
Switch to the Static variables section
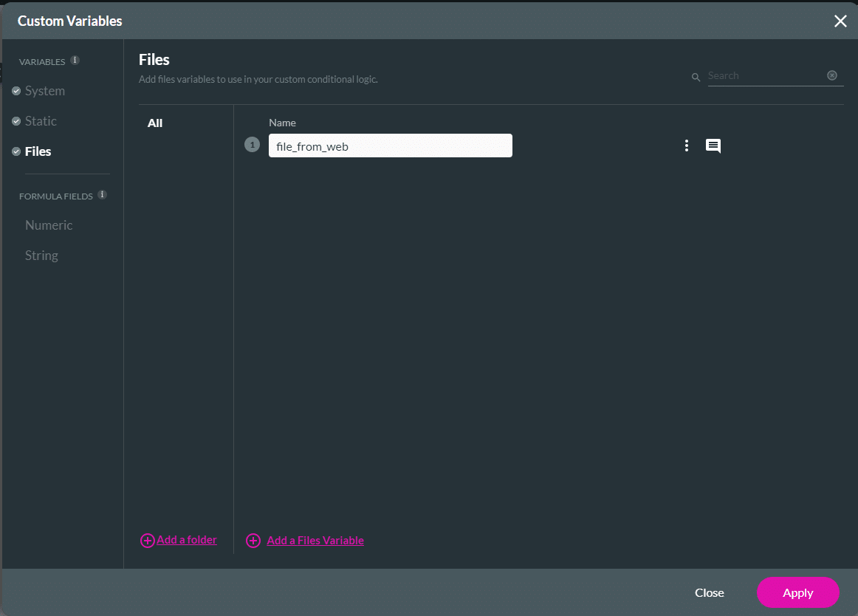(41, 121)
